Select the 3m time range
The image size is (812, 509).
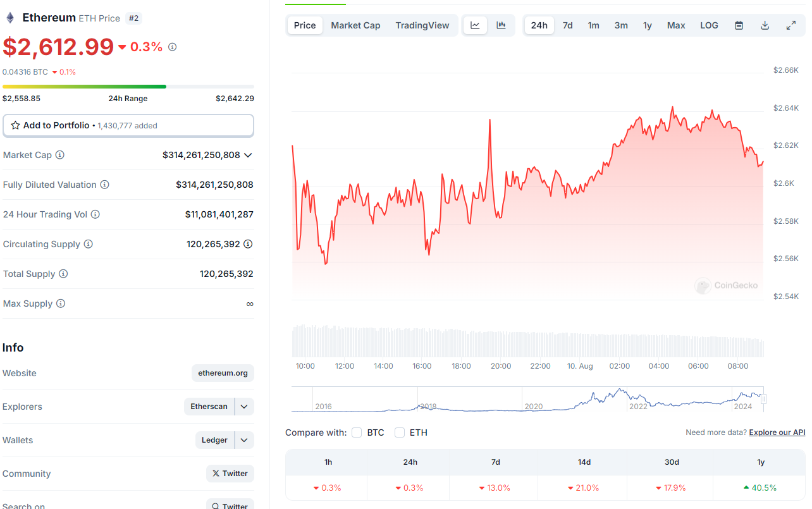click(621, 25)
